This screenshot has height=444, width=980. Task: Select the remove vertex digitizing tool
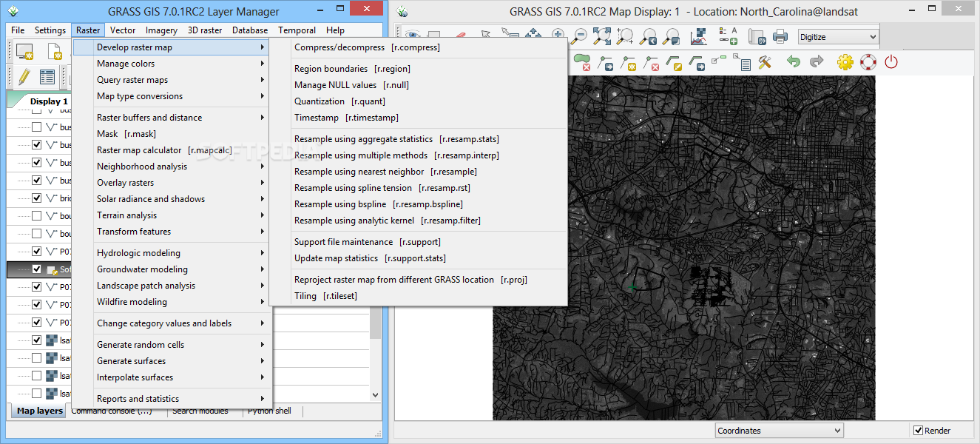(x=652, y=62)
